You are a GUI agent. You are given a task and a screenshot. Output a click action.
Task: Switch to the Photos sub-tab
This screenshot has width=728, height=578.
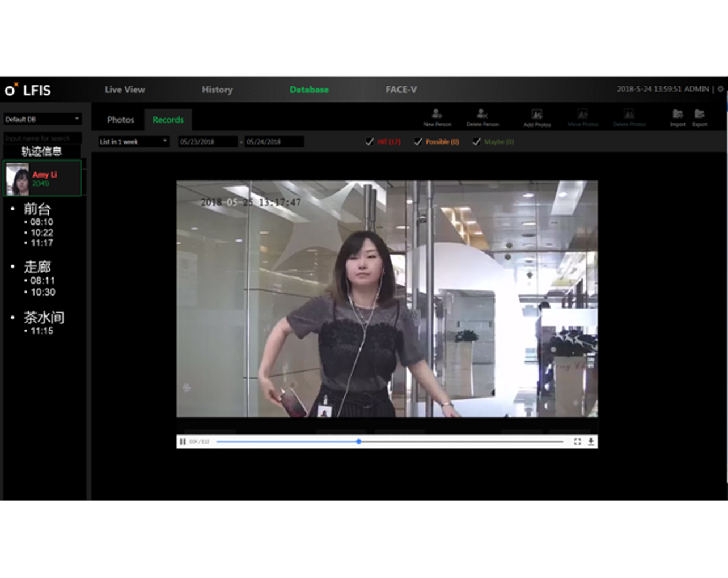[121, 120]
